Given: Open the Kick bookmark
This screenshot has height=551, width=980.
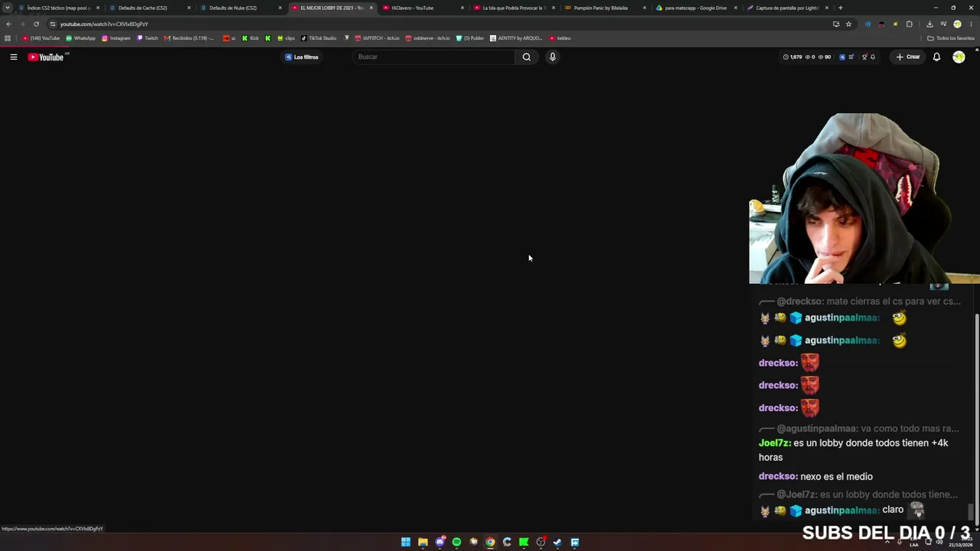Looking at the screenshot, I should coord(250,37).
